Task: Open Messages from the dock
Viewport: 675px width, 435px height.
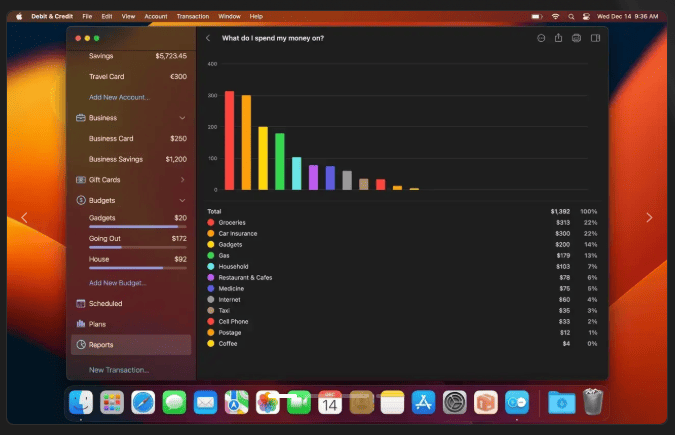Action: coord(174,402)
